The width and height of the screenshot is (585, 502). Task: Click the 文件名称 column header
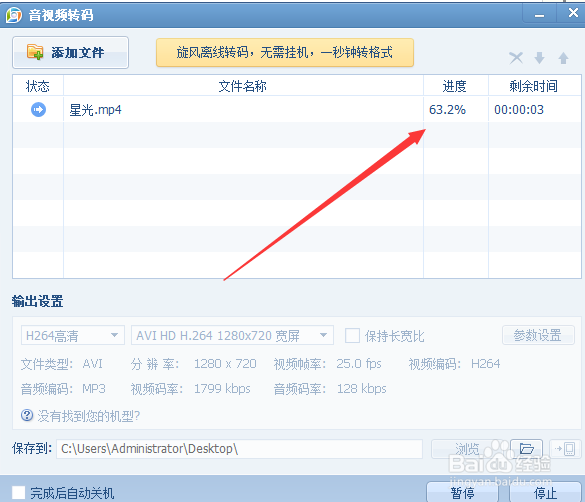tap(243, 86)
